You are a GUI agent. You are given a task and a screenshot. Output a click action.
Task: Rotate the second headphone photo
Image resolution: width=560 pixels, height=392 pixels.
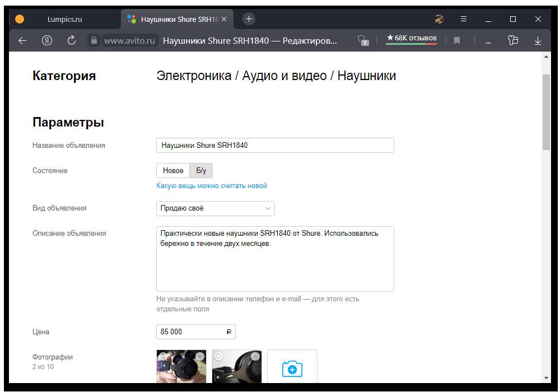[219, 356]
